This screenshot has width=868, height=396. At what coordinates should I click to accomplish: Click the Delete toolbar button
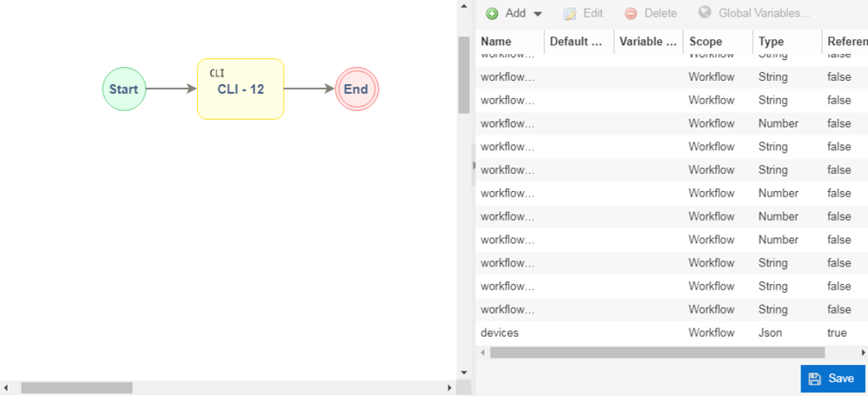click(x=651, y=13)
